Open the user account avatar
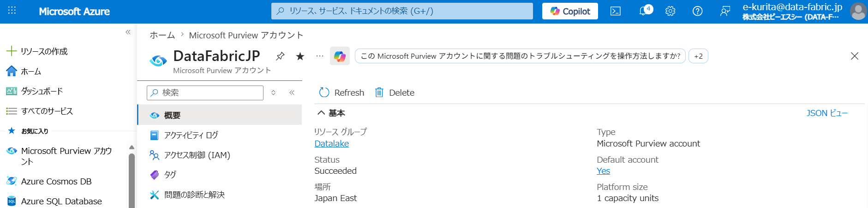Image resolution: width=868 pixels, height=208 pixels. click(x=858, y=11)
